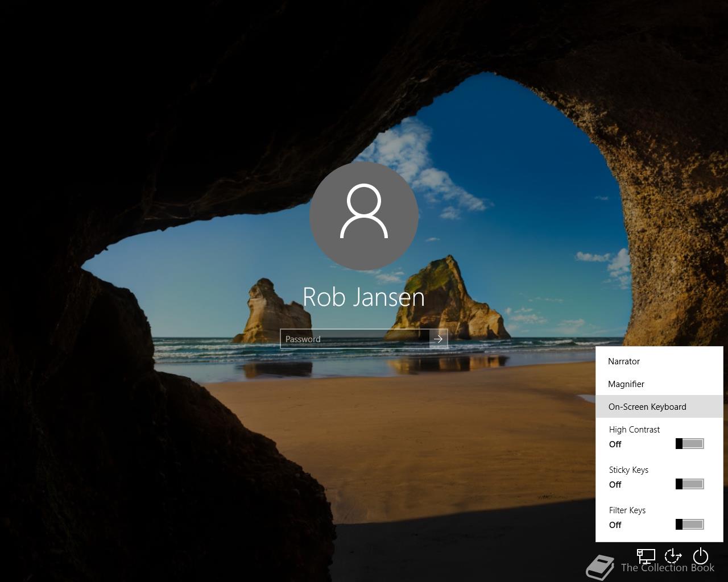Click the Rob Jansen account name

(x=364, y=297)
